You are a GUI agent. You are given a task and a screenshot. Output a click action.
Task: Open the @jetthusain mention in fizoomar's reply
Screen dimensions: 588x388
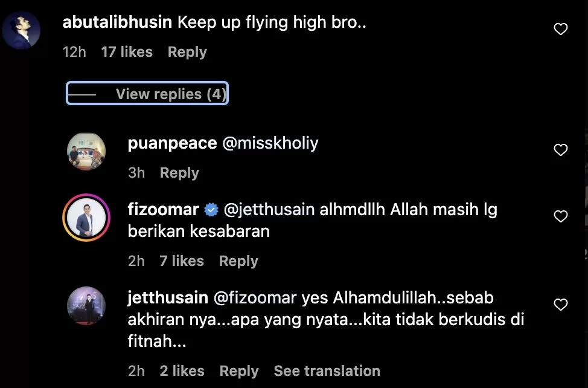(269, 210)
